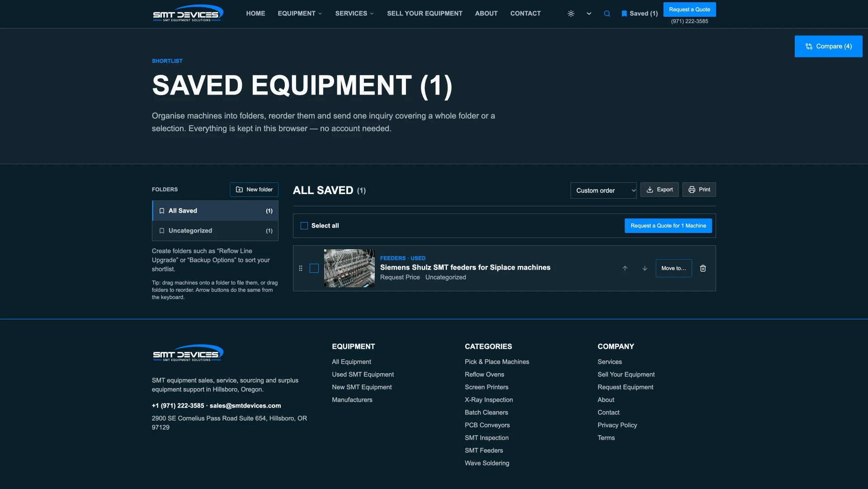Image resolution: width=868 pixels, height=489 pixels.
Task: Open the Compare (4) panel
Action: point(828,46)
